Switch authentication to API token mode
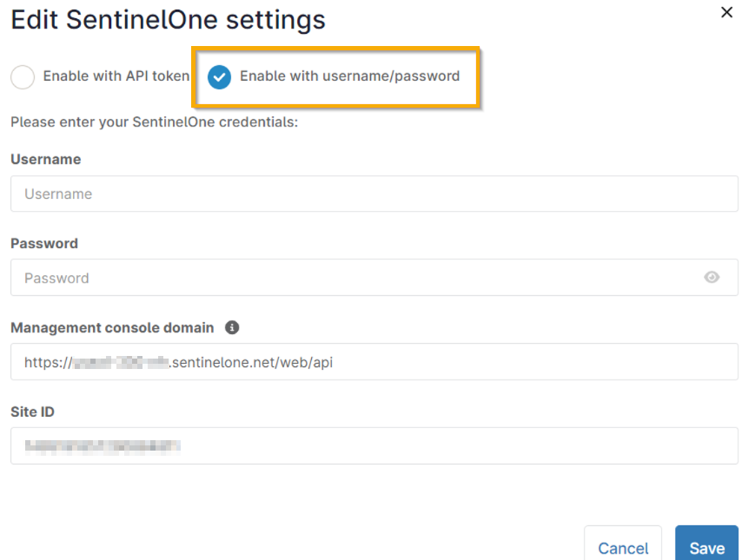 tap(23, 76)
